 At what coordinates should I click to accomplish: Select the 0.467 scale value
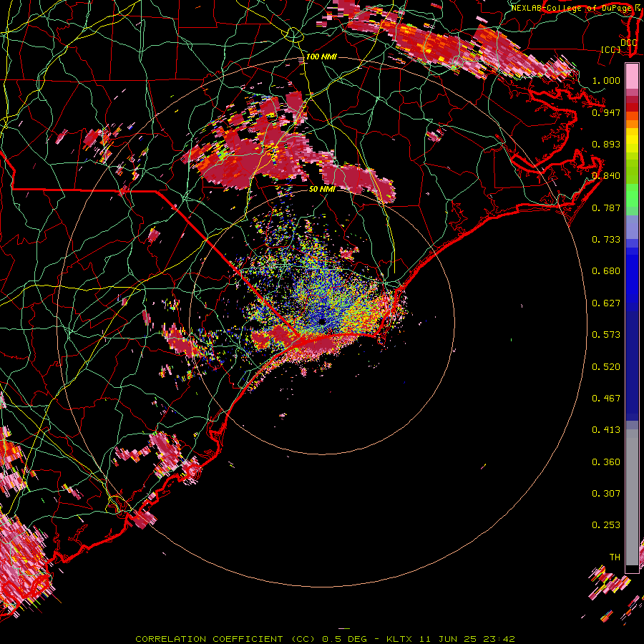pos(606,399)
